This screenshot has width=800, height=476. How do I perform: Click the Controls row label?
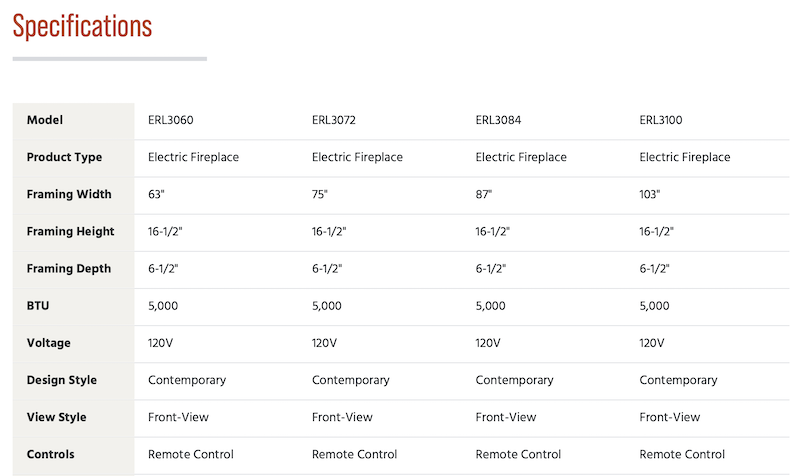pyautogui.click(x=51, y=454)
